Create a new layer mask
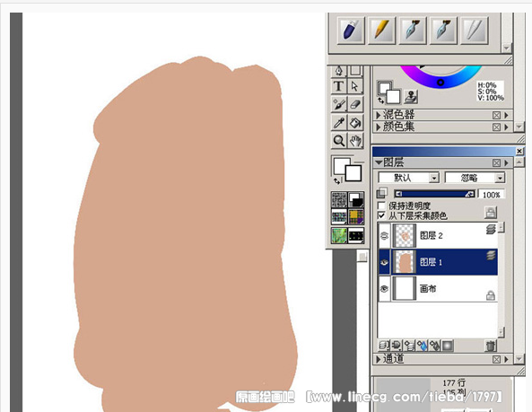Viewport: 532px width, 412px height. [448, 346]
